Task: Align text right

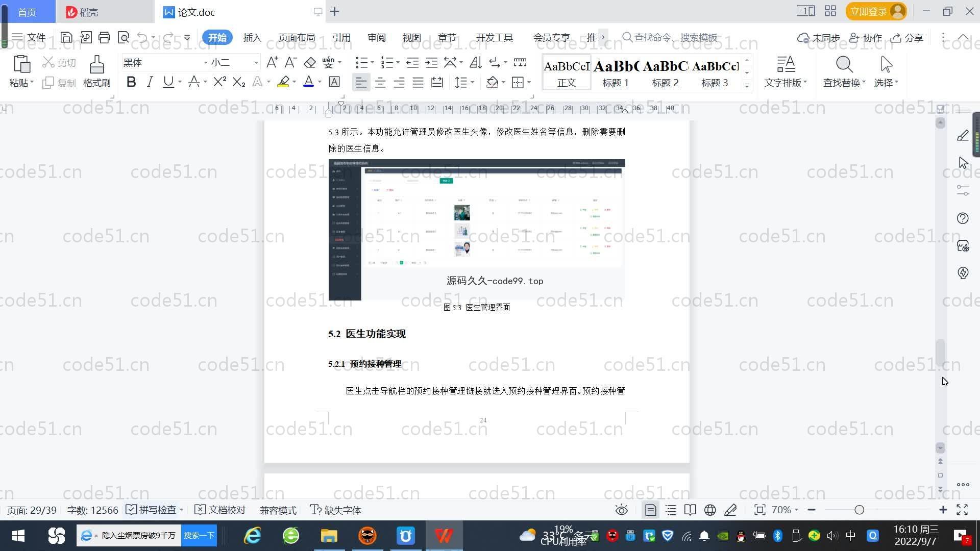Action: click(x=399, y=82)
